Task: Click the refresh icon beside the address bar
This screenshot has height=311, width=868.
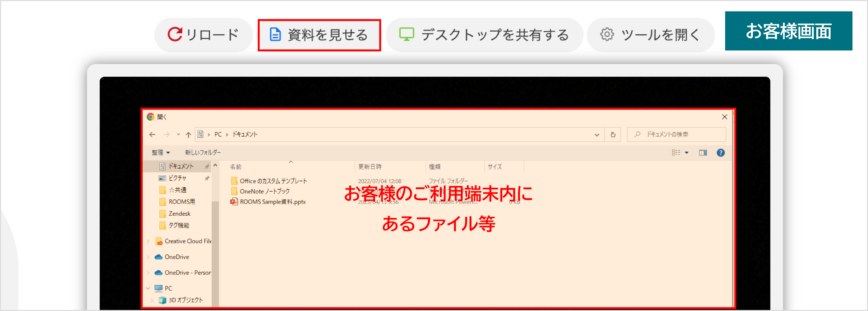Action: tap(613, 135)
